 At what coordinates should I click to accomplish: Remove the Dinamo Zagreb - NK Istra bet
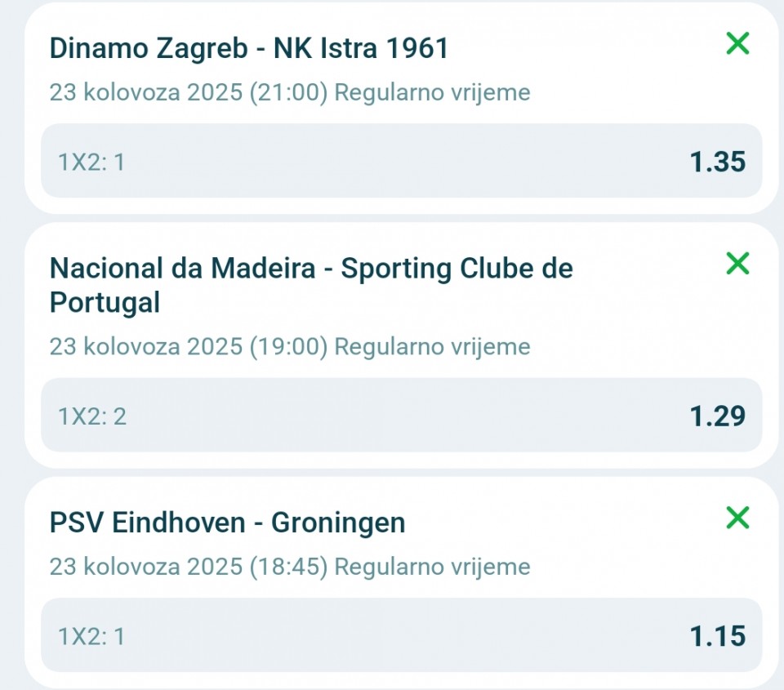[x=737, y=43]
